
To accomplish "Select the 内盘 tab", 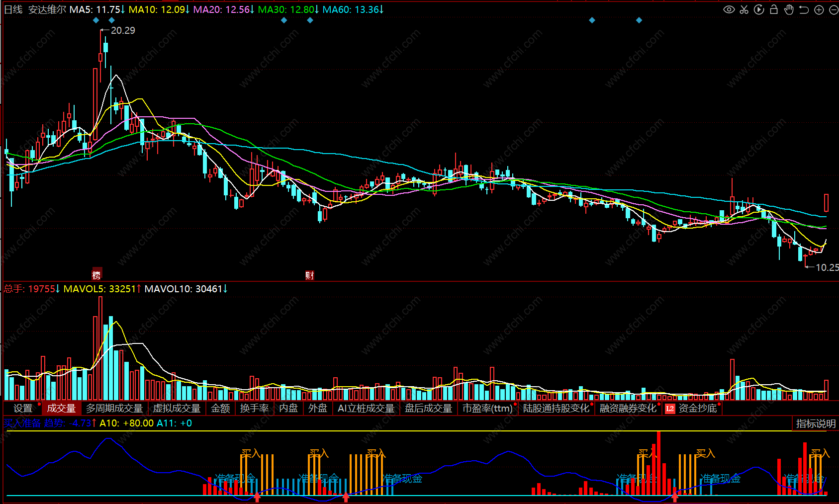I will click(x=288, y=408).
